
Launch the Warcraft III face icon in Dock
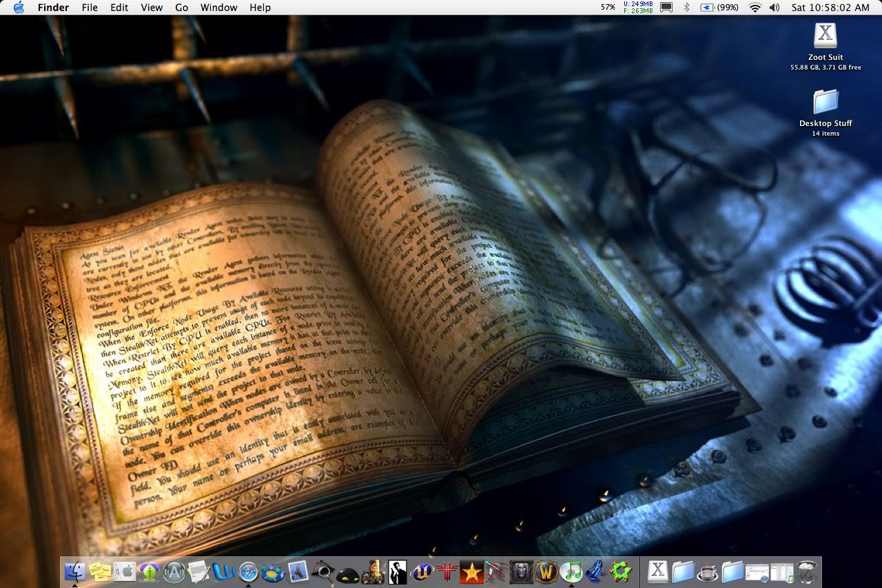[x=522, y=571]
